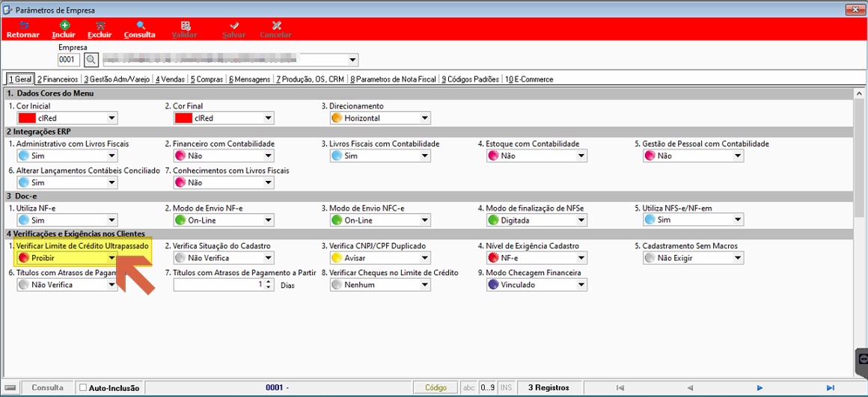Go to next record navigation arrow

click(760, 387)
